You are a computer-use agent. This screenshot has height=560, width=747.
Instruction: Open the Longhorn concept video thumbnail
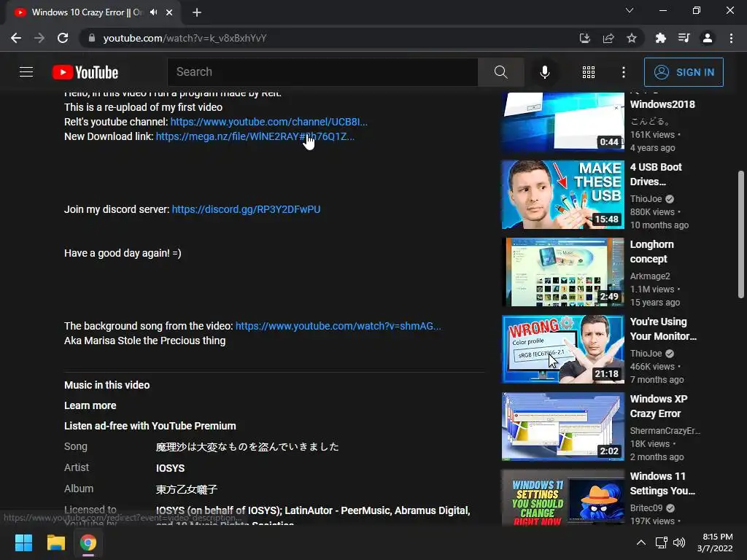tap(562, 272)
